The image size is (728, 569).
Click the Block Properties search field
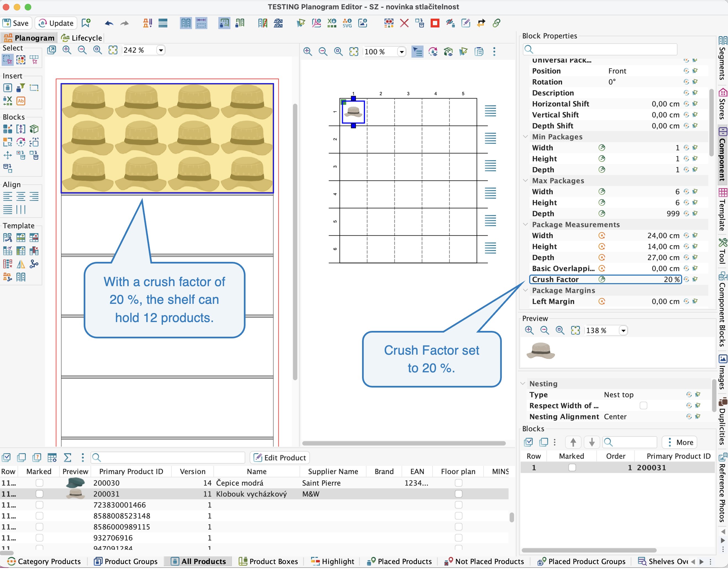click(x=600, y=49)
